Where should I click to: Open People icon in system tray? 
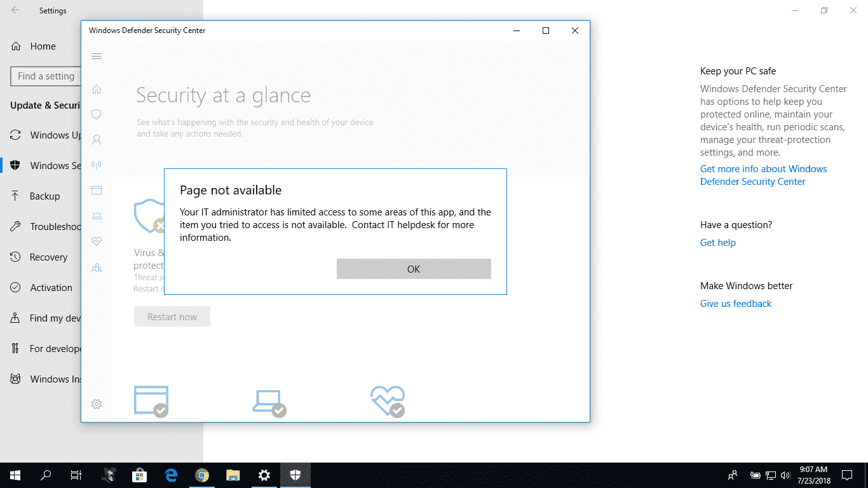point(733,475)
